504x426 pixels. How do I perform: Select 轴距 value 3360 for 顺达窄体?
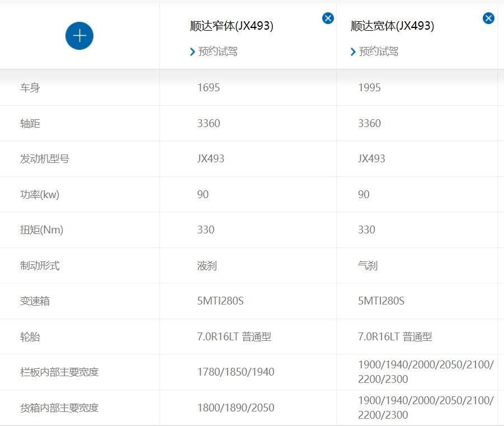pyautogui.click(x=209, y=123)
